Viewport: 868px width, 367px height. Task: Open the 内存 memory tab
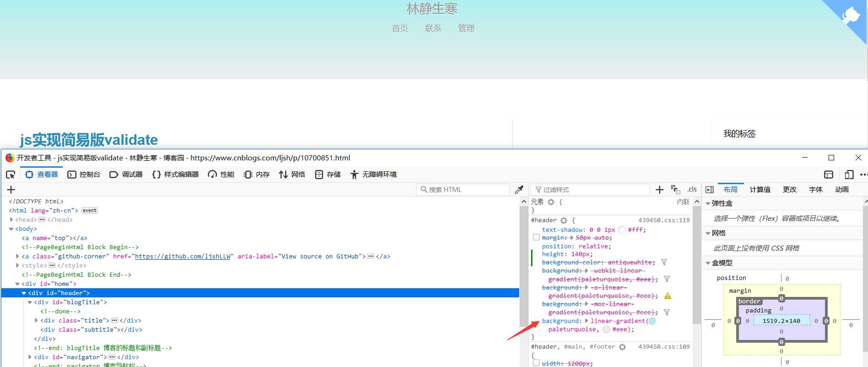[x=256, y=175]
